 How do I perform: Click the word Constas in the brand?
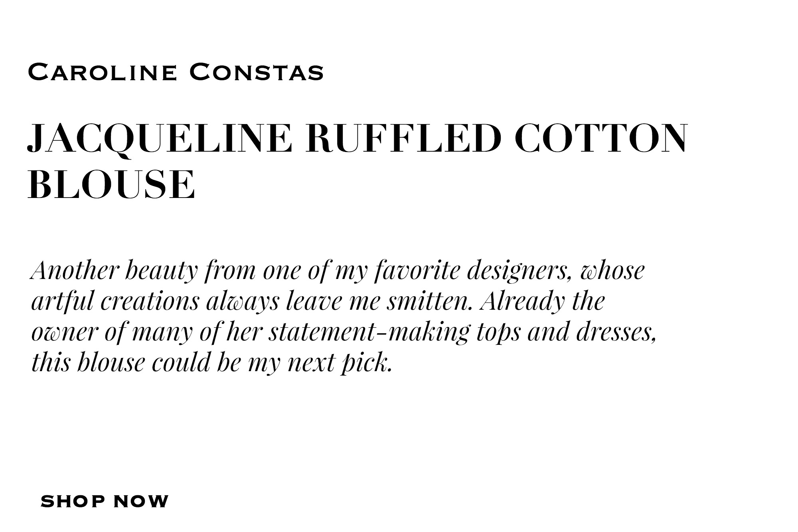(256, 72)
